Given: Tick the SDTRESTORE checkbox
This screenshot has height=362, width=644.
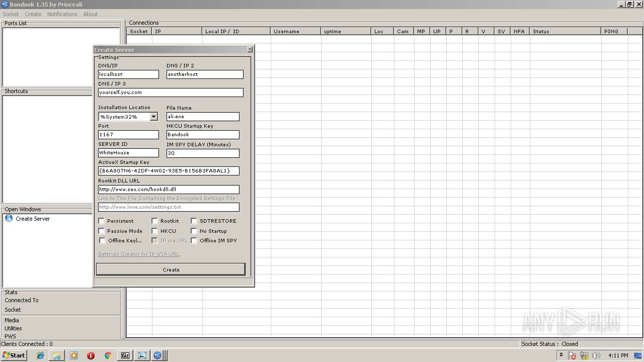Looking at the screenshot, I should point(194,221).
